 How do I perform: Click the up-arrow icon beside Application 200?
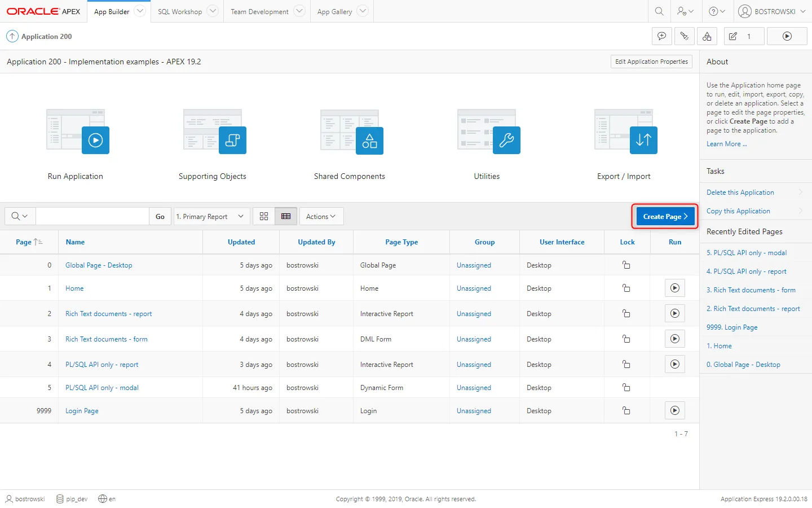12,36
